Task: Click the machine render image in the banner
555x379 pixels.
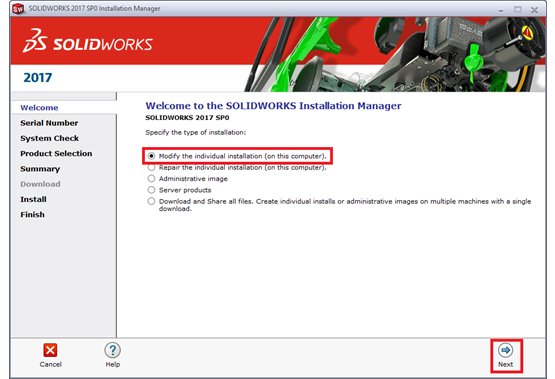Action: click(x=395, y=54)
